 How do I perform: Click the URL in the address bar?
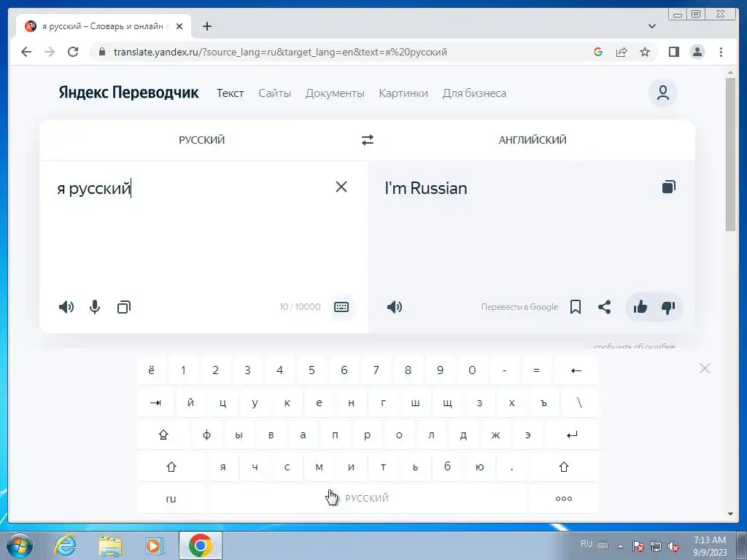(280, 52)
